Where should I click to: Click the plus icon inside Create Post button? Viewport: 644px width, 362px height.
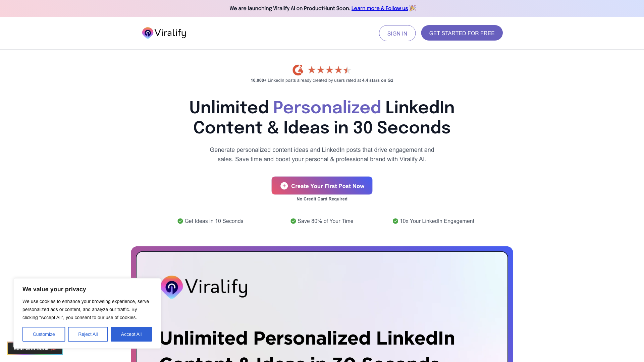pos(284,185)
